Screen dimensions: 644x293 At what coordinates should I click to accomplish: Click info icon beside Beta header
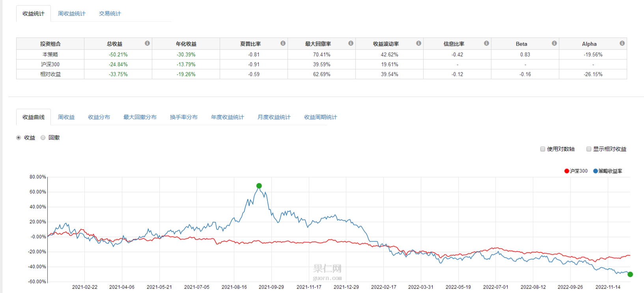[554, 43]
